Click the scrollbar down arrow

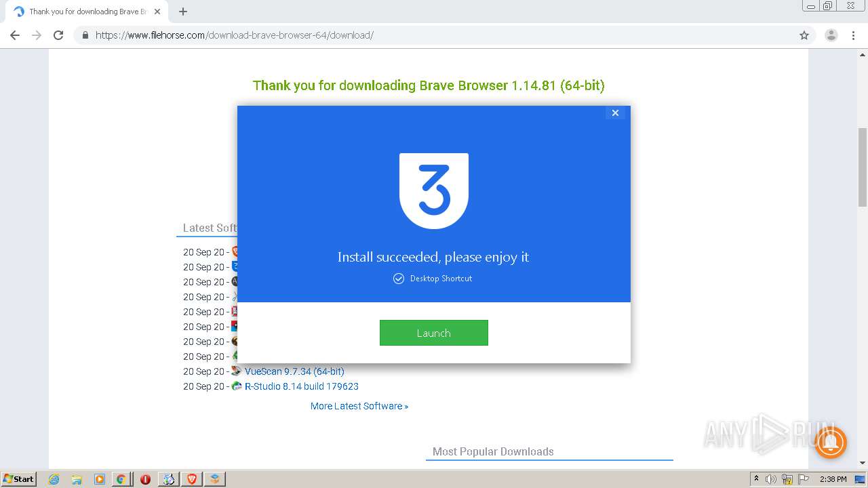[863, 463]
